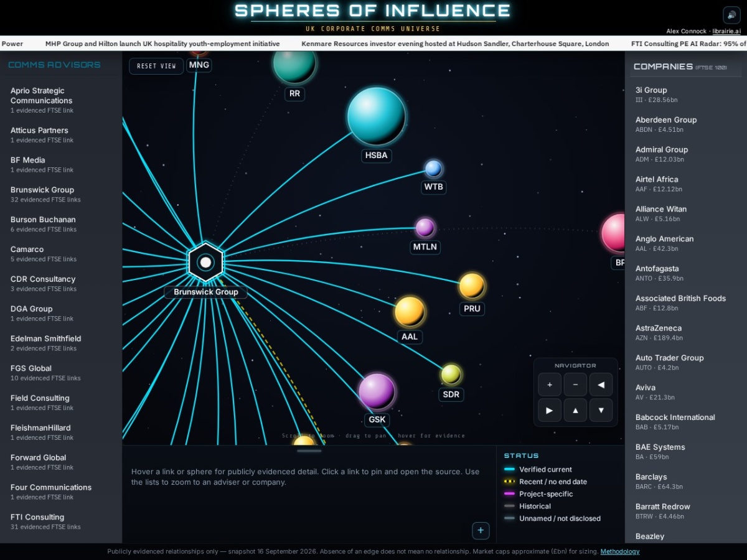This screenshot has width=747, height=560.
Task: Select the GSK sphere
Action: (x=377, y=391)
